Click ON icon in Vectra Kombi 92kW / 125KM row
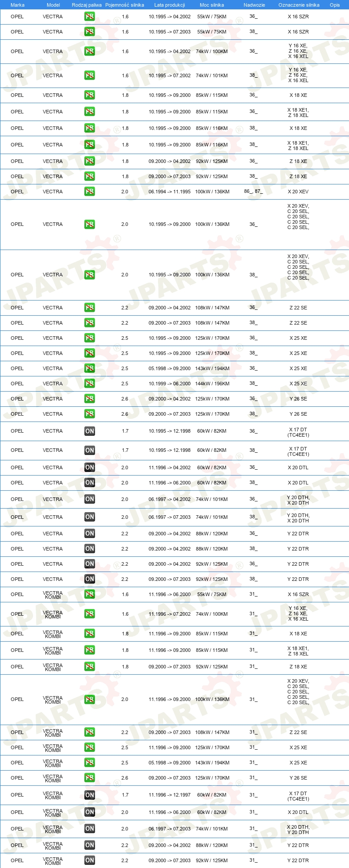Screen dimensions: 349x868 click(90, 860)
